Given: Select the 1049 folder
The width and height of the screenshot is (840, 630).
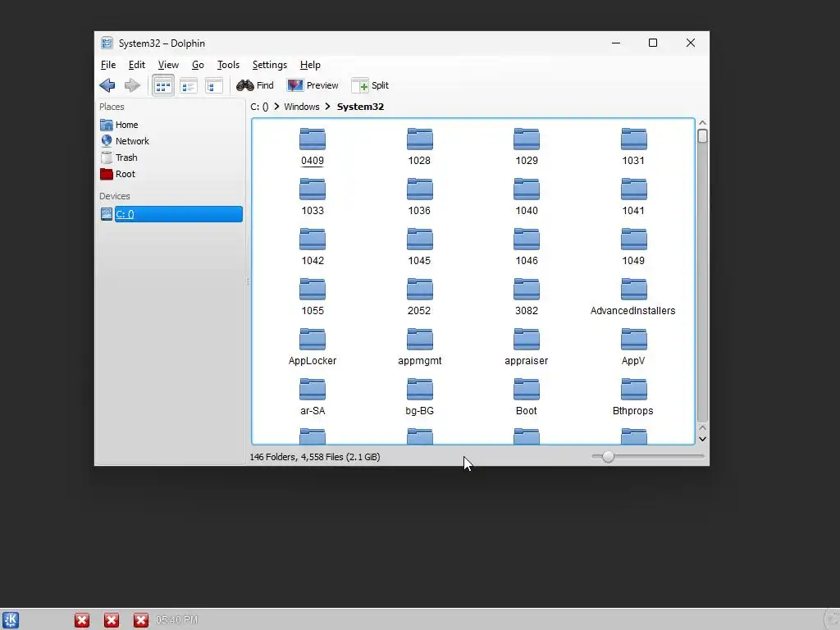Looking at the screenshot, I should [x=633, y=247].
